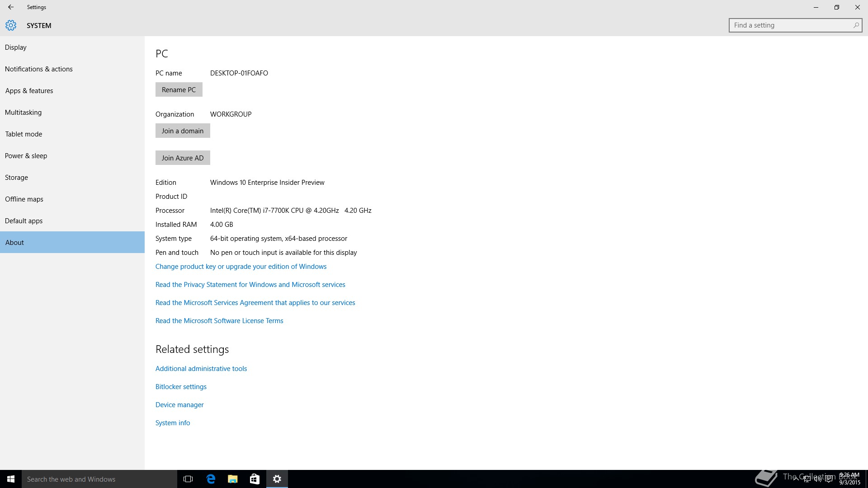The width and height of the screenshot is (868, 488).
Task: Click the search magnifier icon
Action: (856, 25)
